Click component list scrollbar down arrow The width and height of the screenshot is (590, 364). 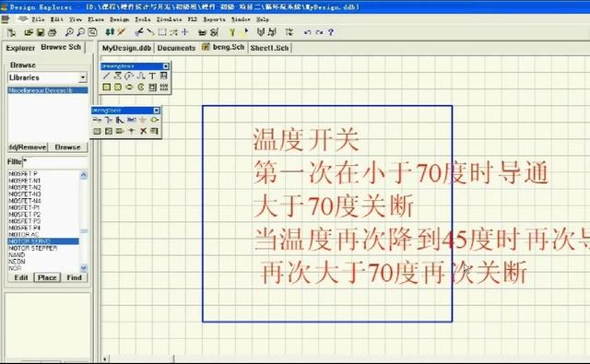(x=84, y=268)
